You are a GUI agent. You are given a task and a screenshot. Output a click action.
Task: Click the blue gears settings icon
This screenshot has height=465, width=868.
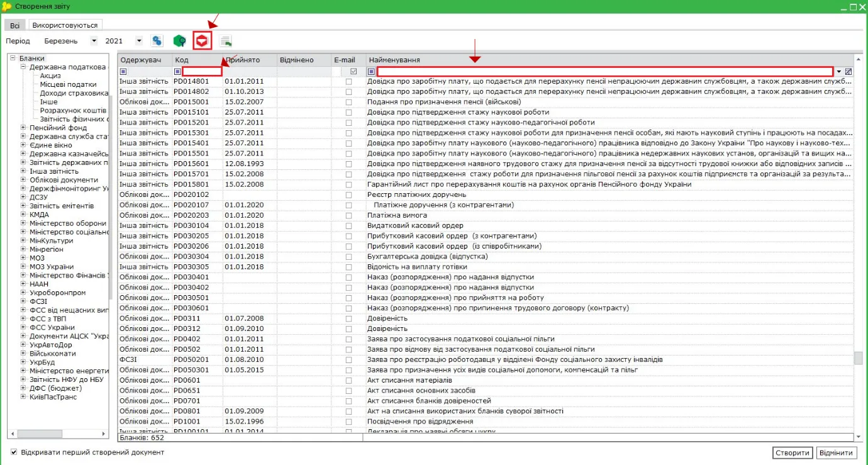click(157, 41)
